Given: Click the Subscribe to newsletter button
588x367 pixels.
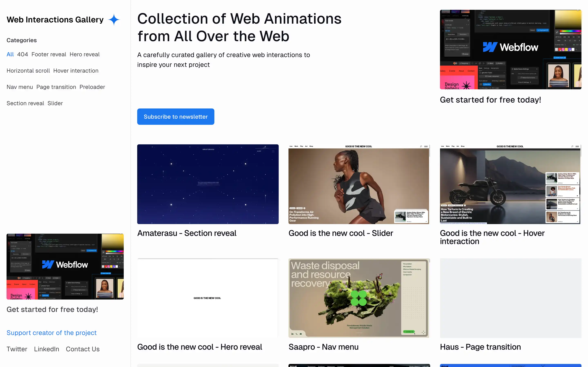Looking at the screenshot, I should tap(175, 116).
